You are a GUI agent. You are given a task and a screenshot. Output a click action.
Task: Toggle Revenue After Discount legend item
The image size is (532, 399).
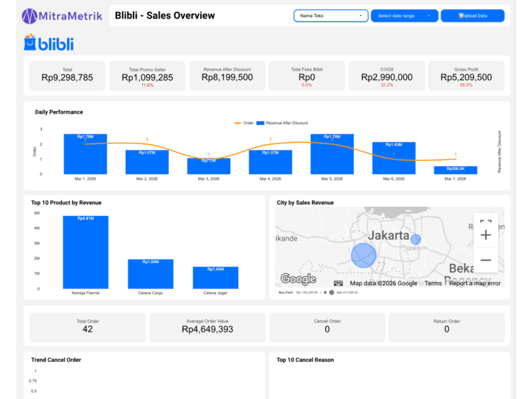click(283, 123)
